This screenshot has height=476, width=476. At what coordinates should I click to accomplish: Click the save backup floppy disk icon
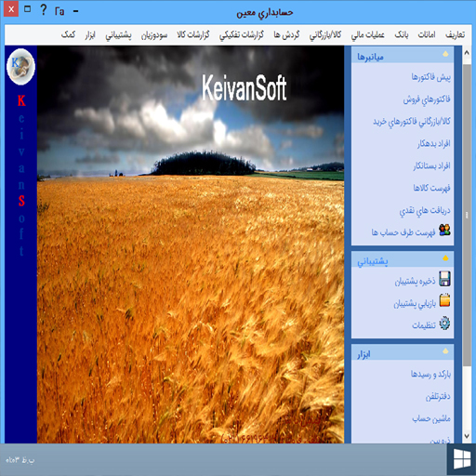click(x=444, y=279)
